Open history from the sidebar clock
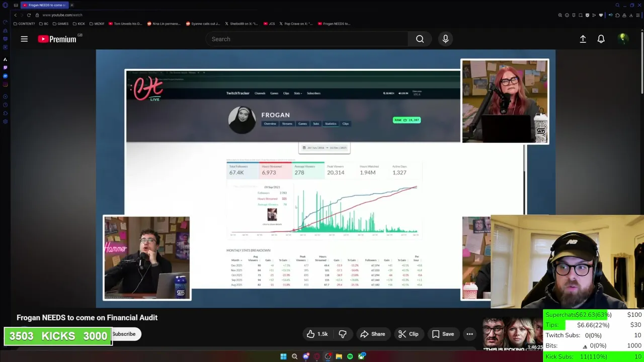The image size is (644, 362). (5, 105)
